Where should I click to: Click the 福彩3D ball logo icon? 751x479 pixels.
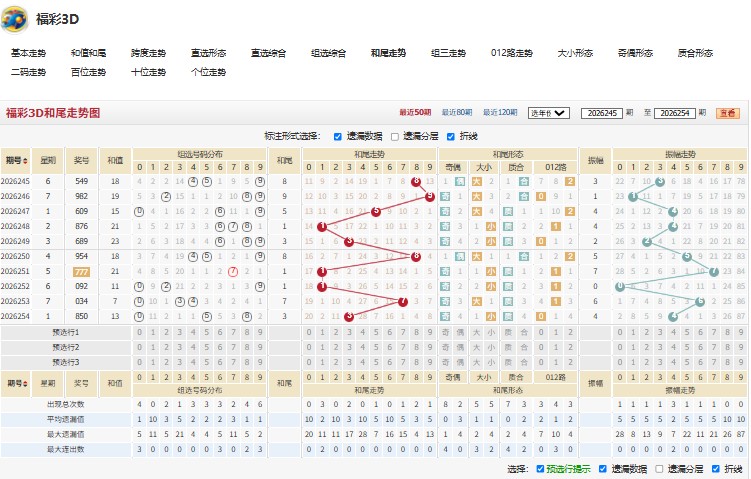[14, 19]
